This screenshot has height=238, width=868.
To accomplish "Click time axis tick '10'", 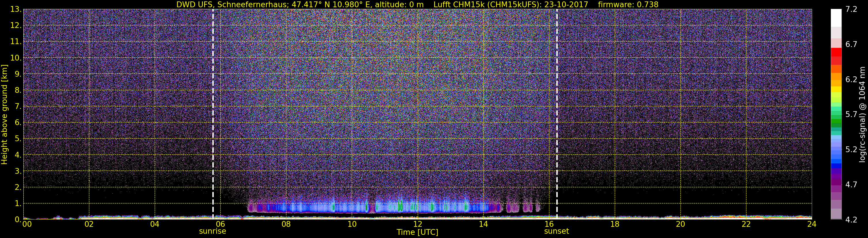I will (352, 224).
